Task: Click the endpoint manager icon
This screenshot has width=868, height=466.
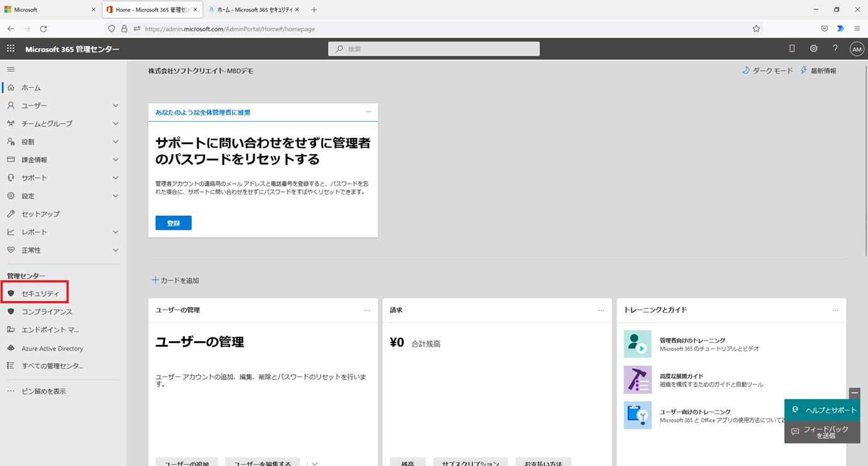Action: coord(11,330)
